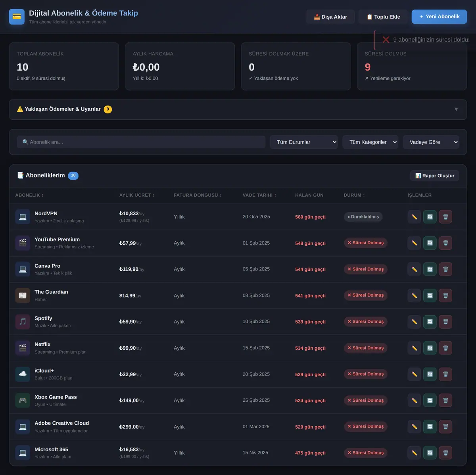The image size is (476, 475).
Task: Delete the Adobe Creative Cloud subscription
Action: [445, 427]
